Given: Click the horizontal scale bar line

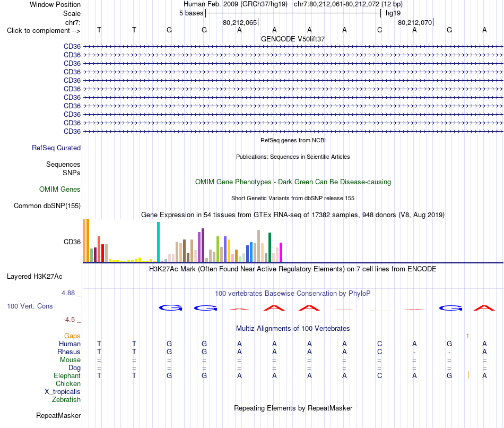Looking at the screenshot, I should point(293,13).
